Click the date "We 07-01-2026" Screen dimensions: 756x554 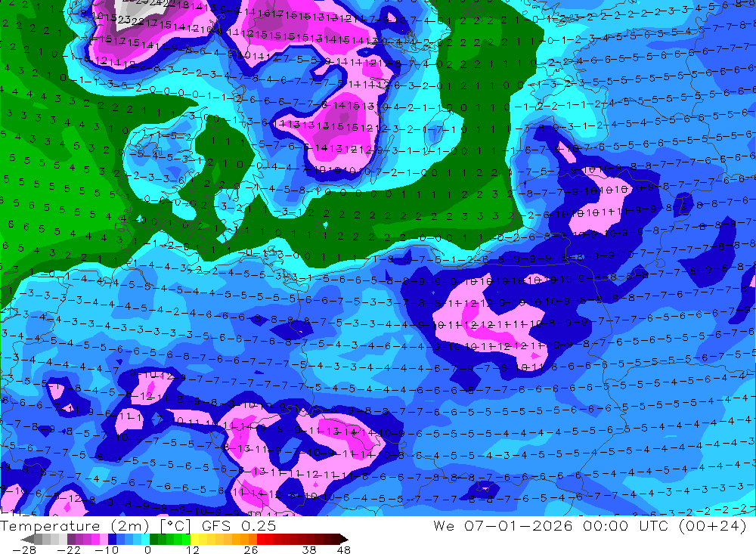point(503,525)
